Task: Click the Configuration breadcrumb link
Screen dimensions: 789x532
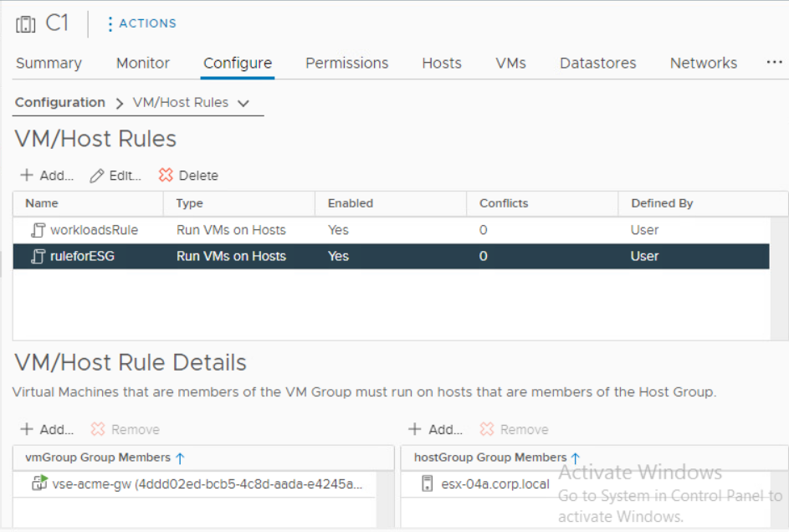Action: coord(60,102)
